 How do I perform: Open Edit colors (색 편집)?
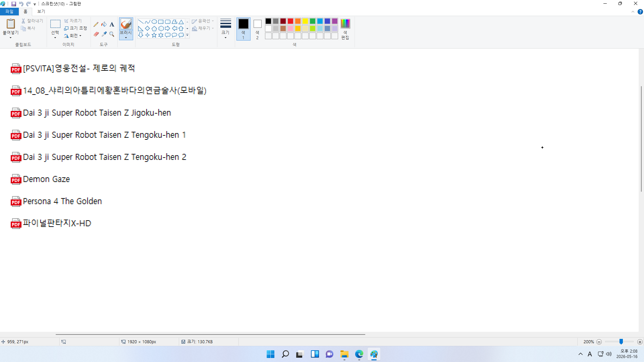(x=345, y=29)
